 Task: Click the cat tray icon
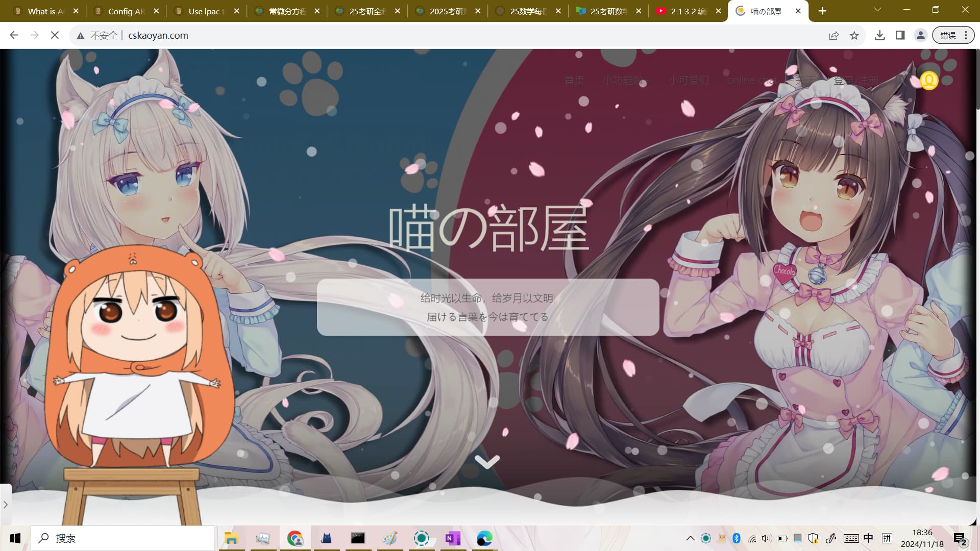(721, 538)
